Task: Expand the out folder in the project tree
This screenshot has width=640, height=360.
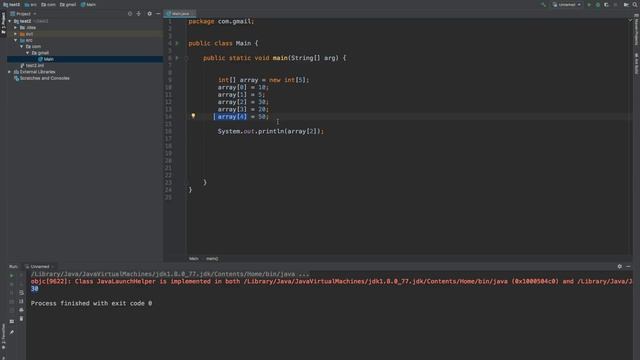Action: click(16, 34)
